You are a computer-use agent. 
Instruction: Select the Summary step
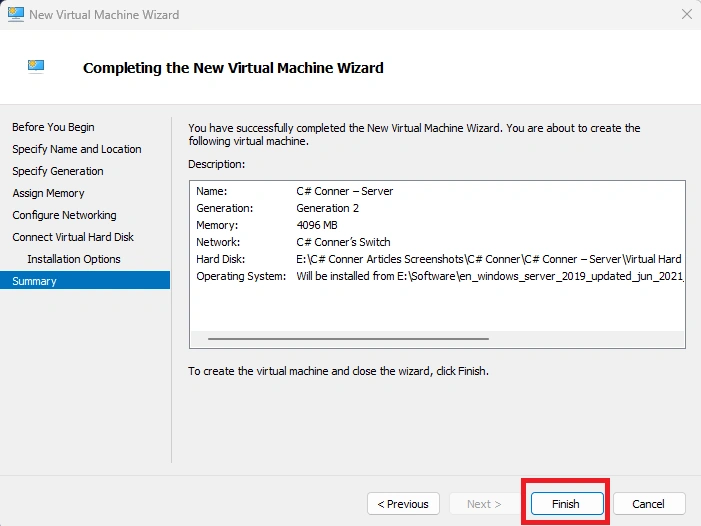85,280
